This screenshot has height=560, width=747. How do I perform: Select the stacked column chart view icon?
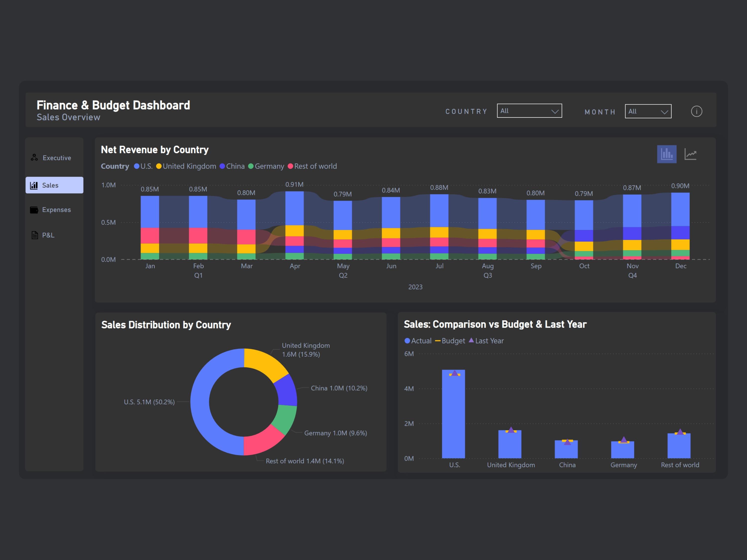click(x=666, y=154)
